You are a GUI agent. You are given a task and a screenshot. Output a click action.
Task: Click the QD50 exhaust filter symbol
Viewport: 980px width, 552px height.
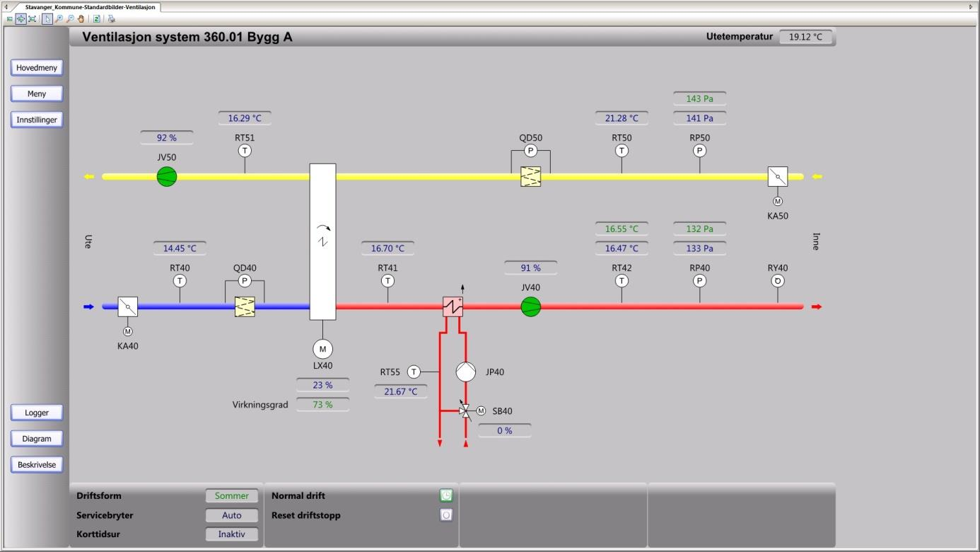tap(530, 176)
